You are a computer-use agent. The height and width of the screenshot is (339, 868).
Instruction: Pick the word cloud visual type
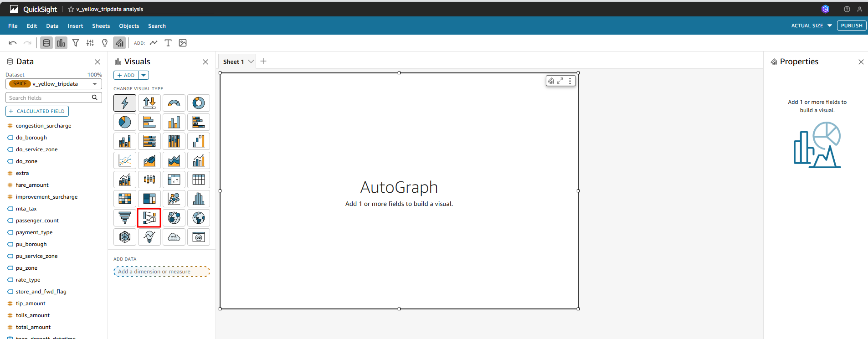click(174, 237)
